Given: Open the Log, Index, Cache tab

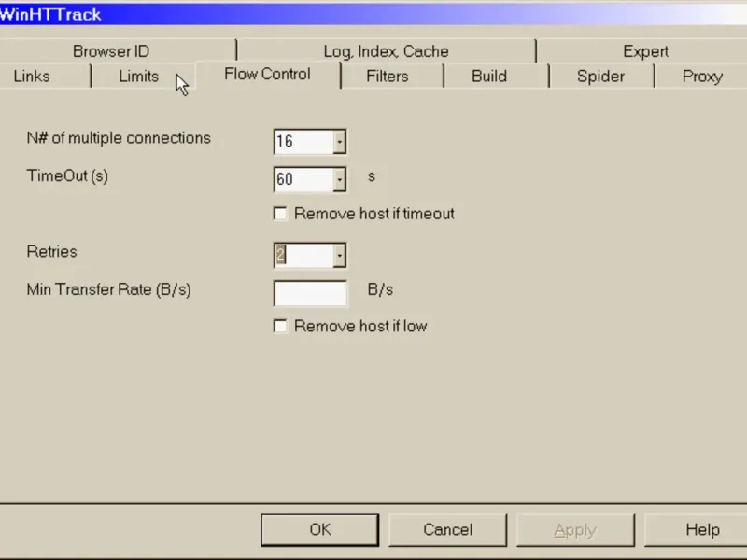Looking at the screenshot, I should point(386,51).
